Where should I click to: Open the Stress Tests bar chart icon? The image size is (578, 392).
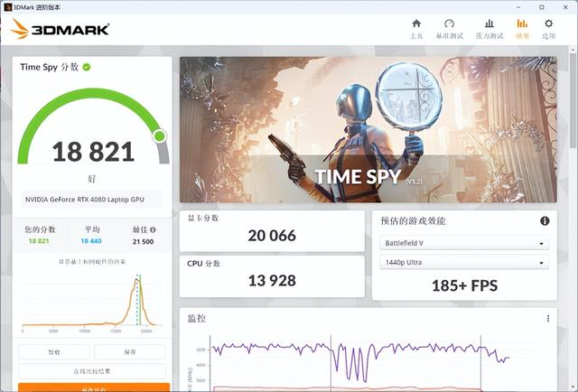pyautogui.click(x=489, y=24)
